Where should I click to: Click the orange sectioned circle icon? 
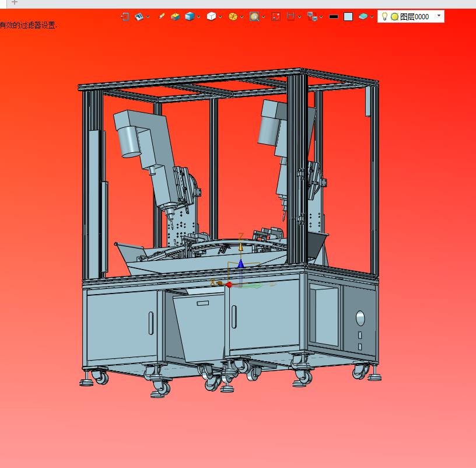233,16
